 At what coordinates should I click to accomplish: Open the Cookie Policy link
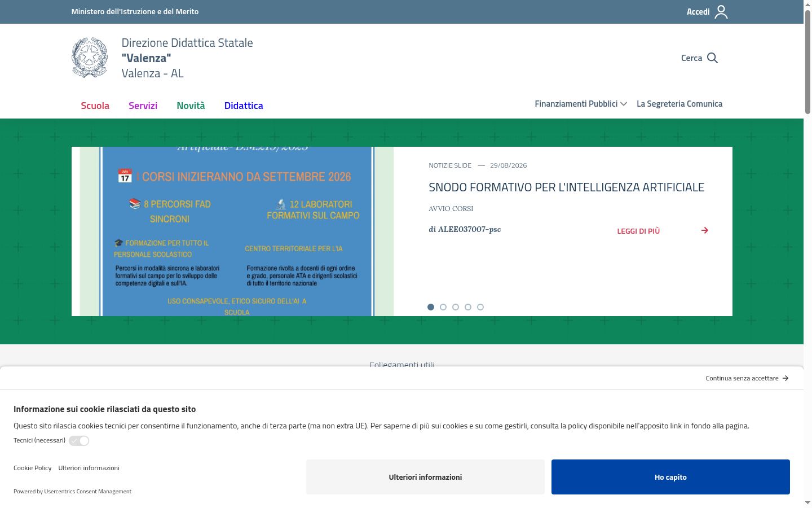pos(33,468)
